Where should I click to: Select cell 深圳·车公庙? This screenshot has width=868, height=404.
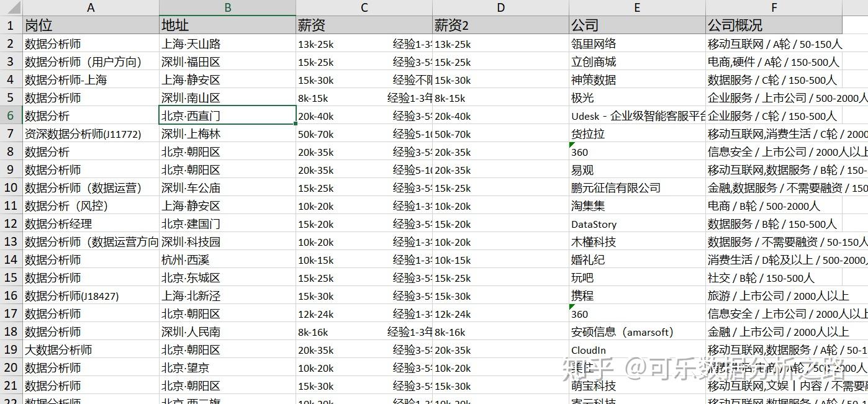click(x=227, y=187)
